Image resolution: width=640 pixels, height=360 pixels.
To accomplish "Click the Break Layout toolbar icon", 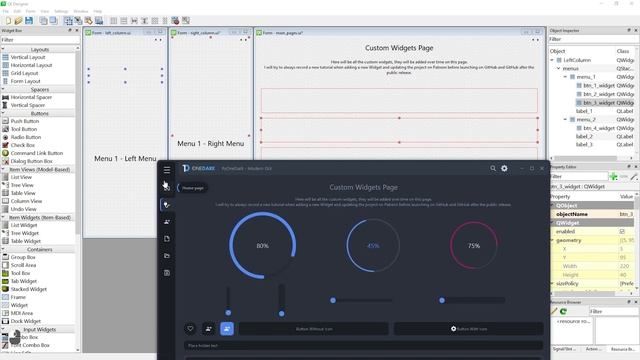I will point(175,20).
